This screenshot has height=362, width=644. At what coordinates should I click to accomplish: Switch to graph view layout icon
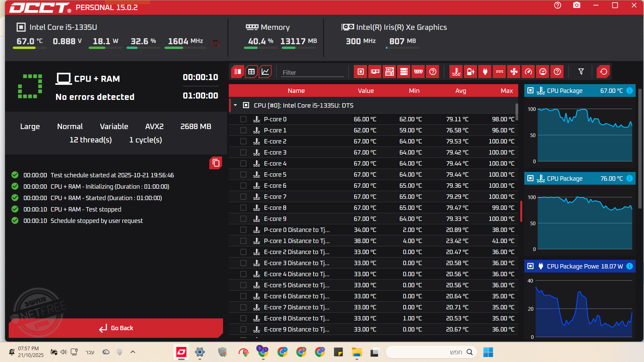pos(265,72)
